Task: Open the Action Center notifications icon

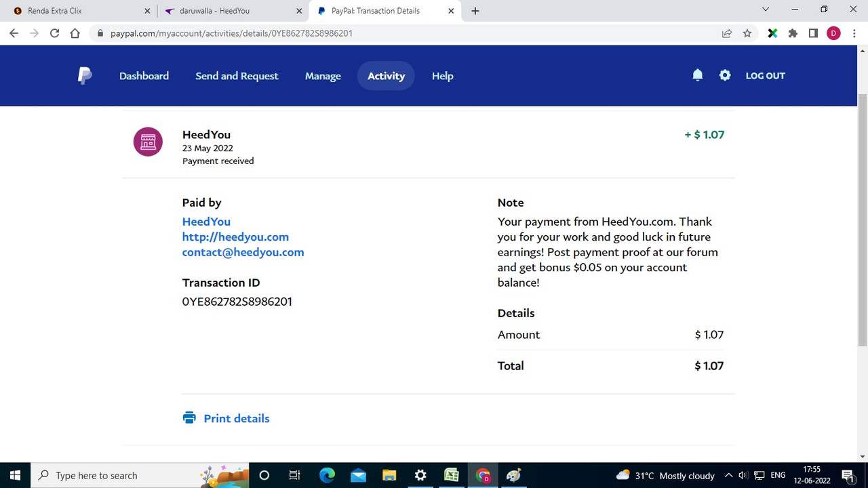Action: click(848, 475)
